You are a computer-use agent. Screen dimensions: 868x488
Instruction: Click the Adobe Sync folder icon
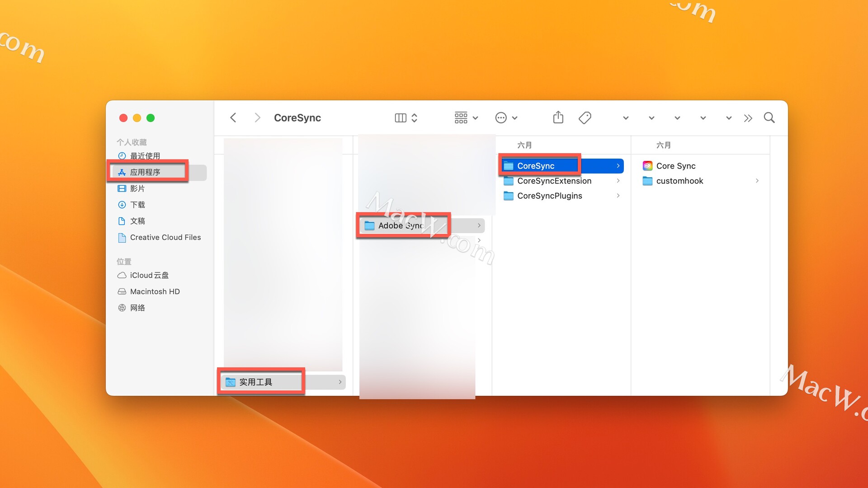(369, 225)
